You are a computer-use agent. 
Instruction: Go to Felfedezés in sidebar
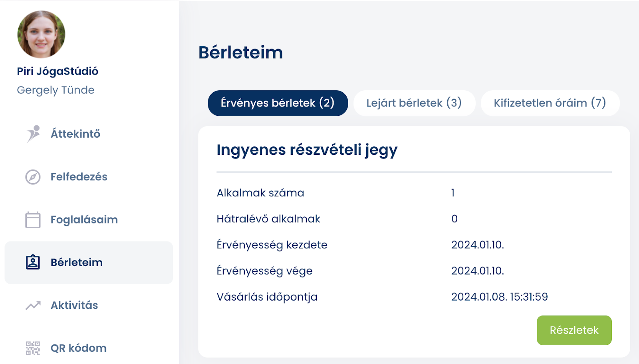tap(79, 177)
